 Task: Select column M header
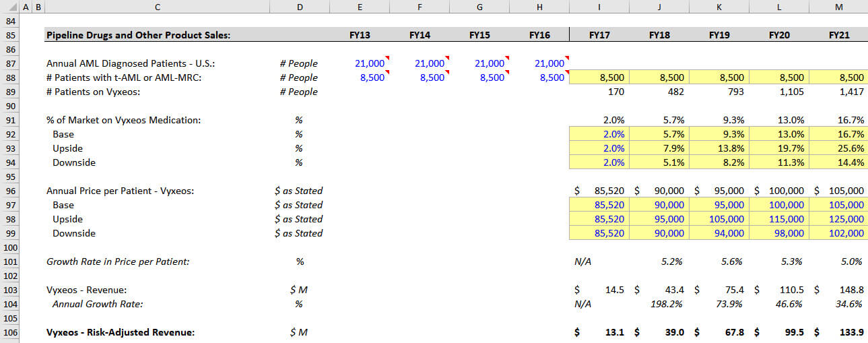(837, 7)
